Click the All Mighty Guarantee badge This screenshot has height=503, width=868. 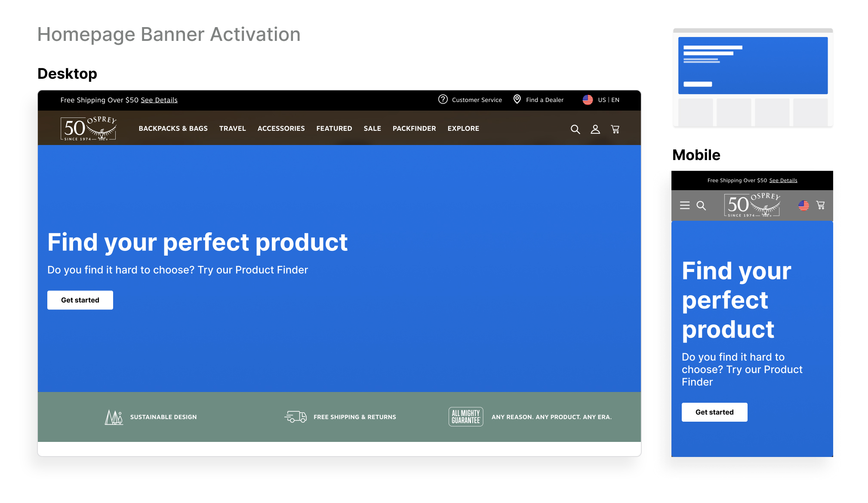tap(465, 417)
